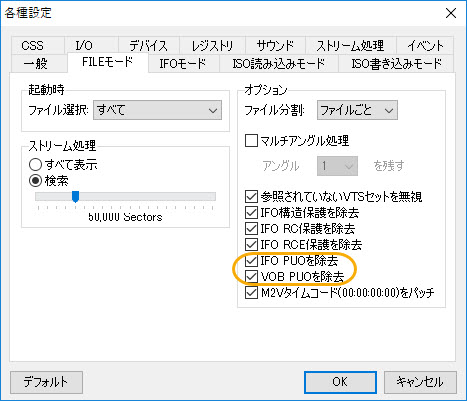Open the ストリーム処理 tab
Screen dimensions: 467x401
coord(350,45)
